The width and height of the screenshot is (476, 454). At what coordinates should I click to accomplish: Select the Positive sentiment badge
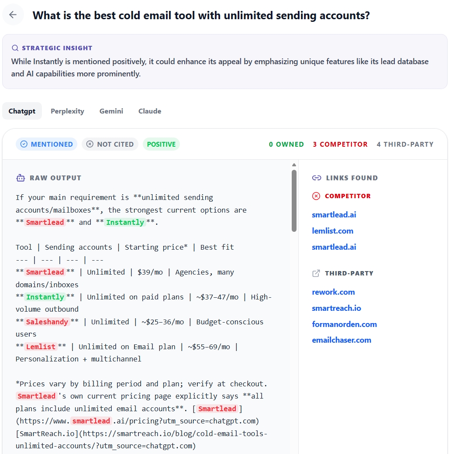(x=161, y=144)
